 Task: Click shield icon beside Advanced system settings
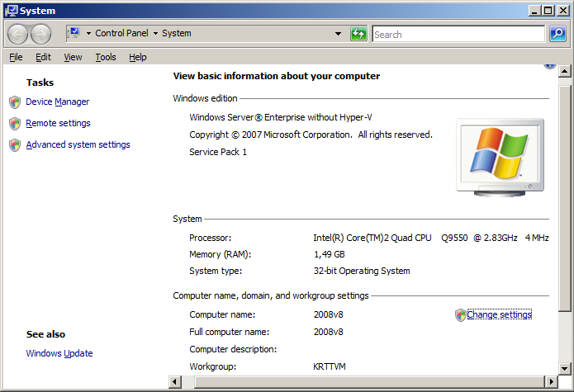click(15, 145)
